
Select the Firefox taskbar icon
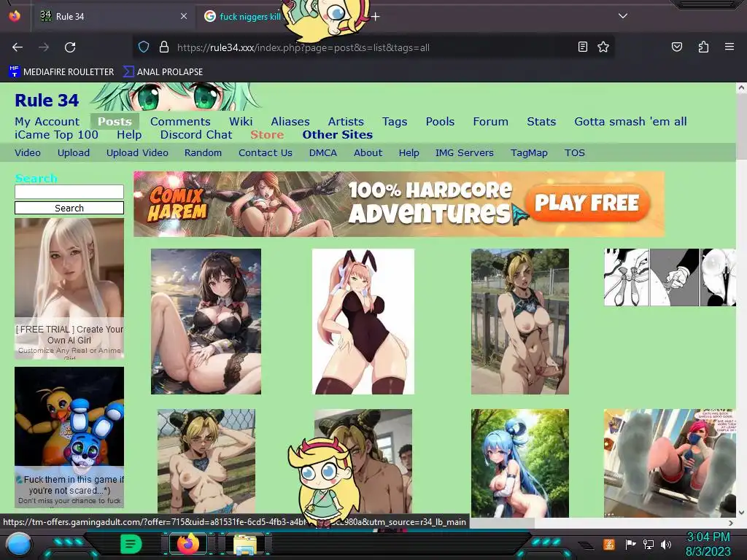188,544
